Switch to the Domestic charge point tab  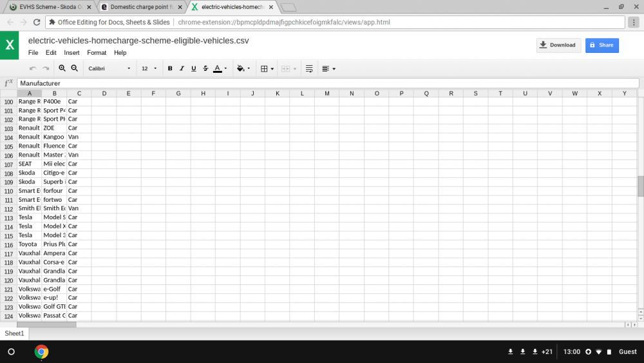[x=141, y=7]
